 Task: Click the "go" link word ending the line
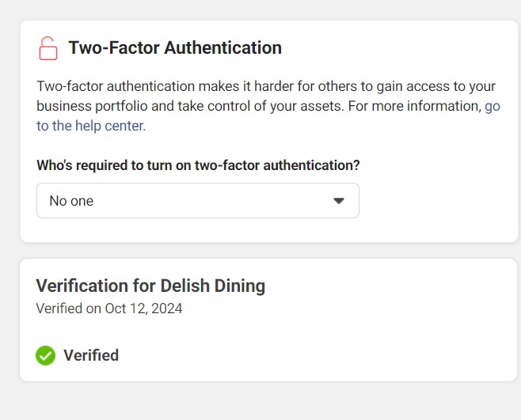(x=492, y=106)
